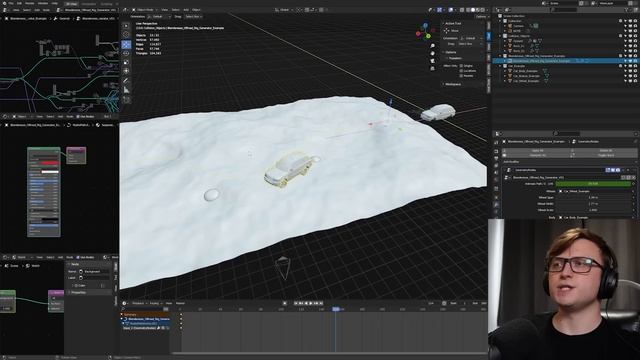Open the Object Mode dropdown
Screen dimensions: 640x360
click(x=144, y=10)
